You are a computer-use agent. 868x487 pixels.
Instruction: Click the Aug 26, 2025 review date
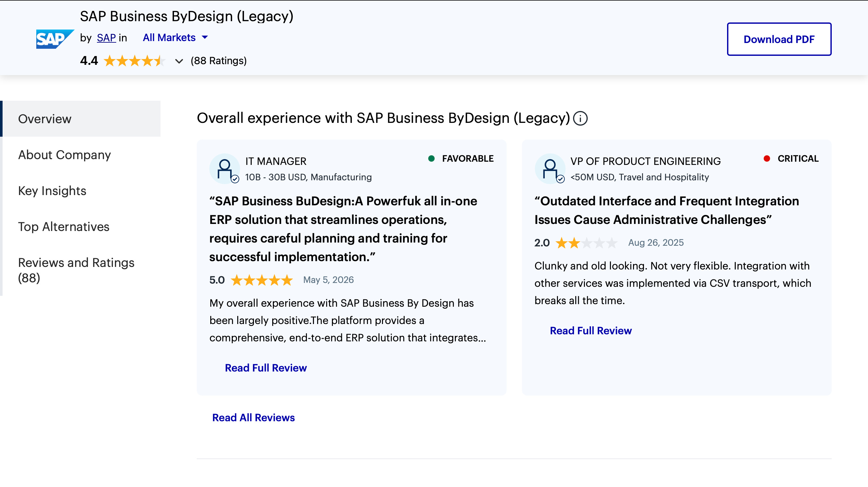(x=656, y=243)
